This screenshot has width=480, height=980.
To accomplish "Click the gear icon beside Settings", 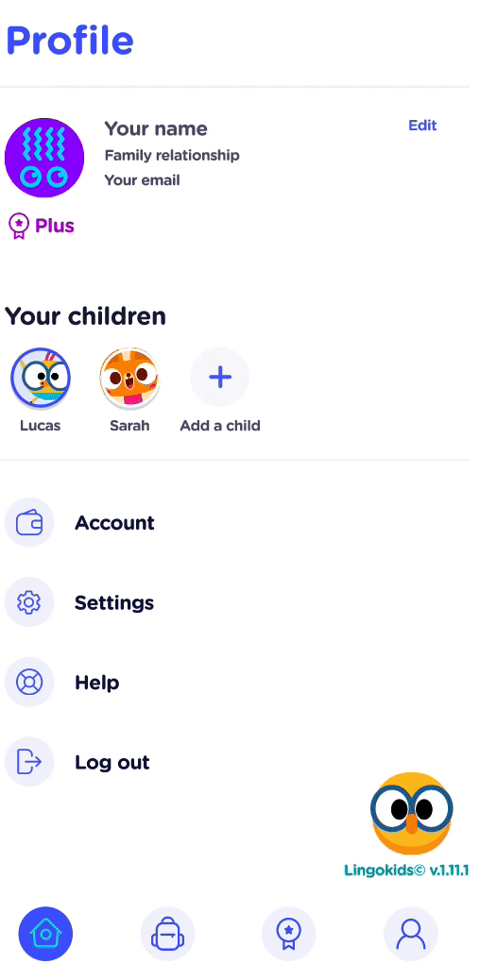I will [29, 601].
